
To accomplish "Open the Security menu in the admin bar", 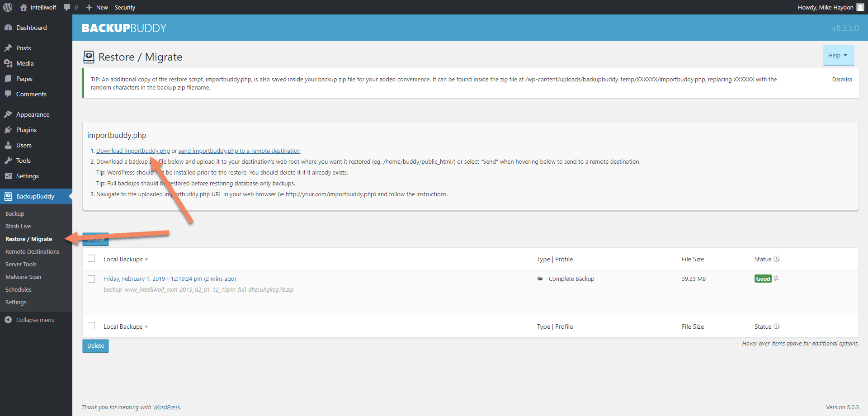I will point(125,7).
